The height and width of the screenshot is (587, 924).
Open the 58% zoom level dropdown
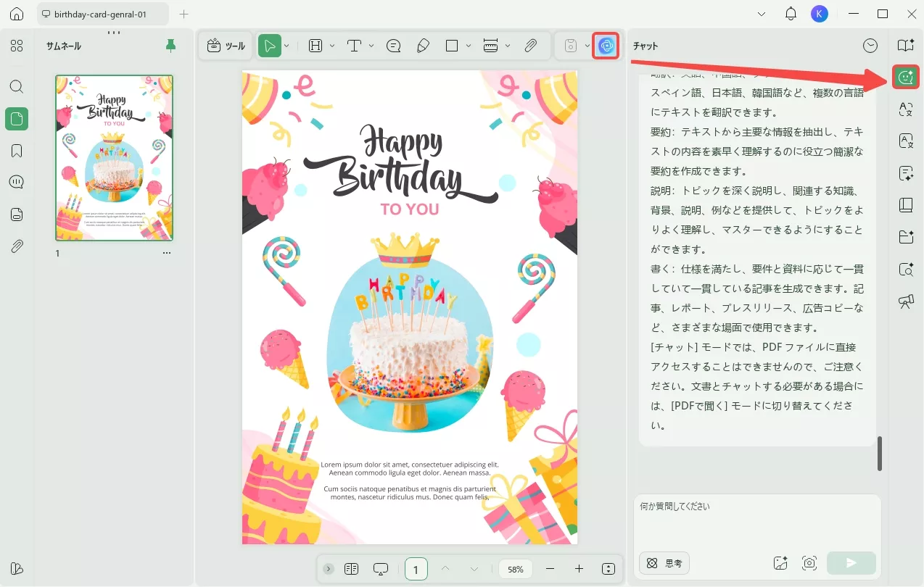click(x=516, y=569)
